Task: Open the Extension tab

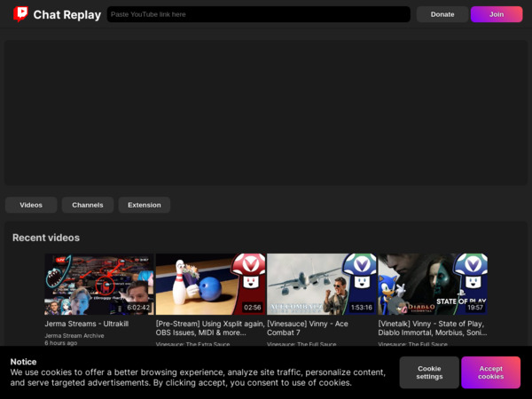Action: (145, 205)
